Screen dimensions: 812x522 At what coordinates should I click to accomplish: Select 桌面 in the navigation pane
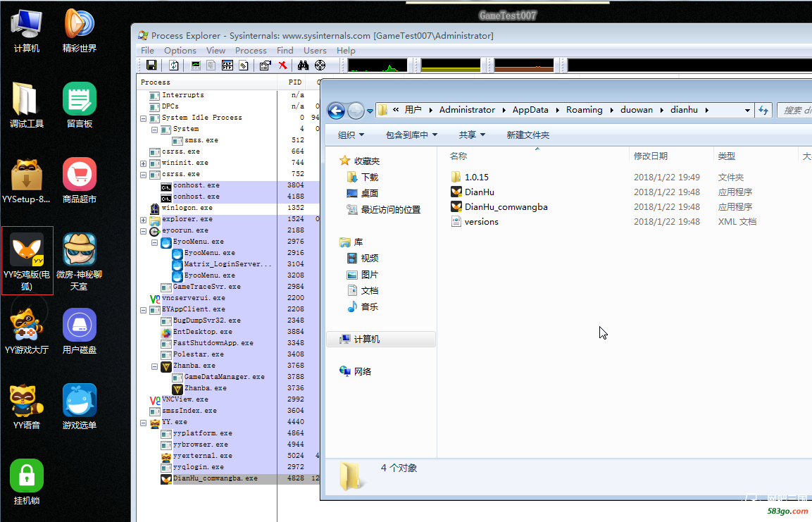coord(363,193)
